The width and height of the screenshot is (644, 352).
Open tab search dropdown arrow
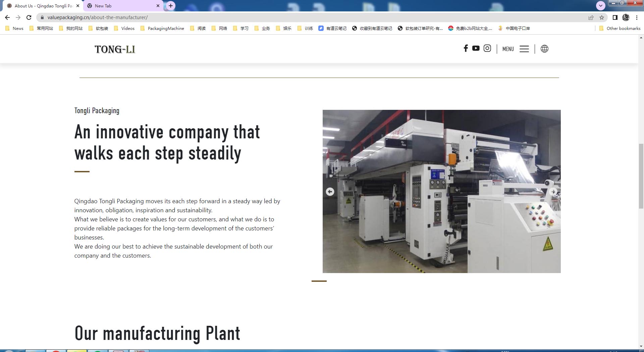601,6
